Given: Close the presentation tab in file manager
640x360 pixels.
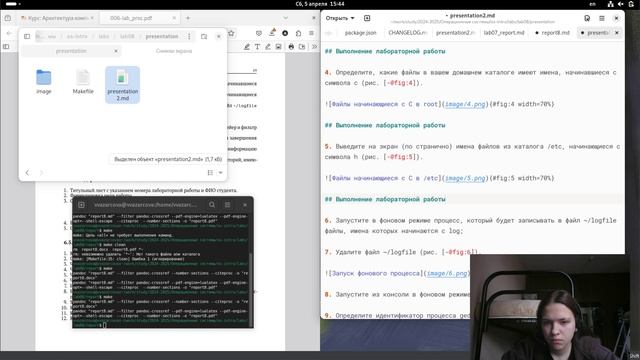Looking at the screenshot, I should [116, 51].
